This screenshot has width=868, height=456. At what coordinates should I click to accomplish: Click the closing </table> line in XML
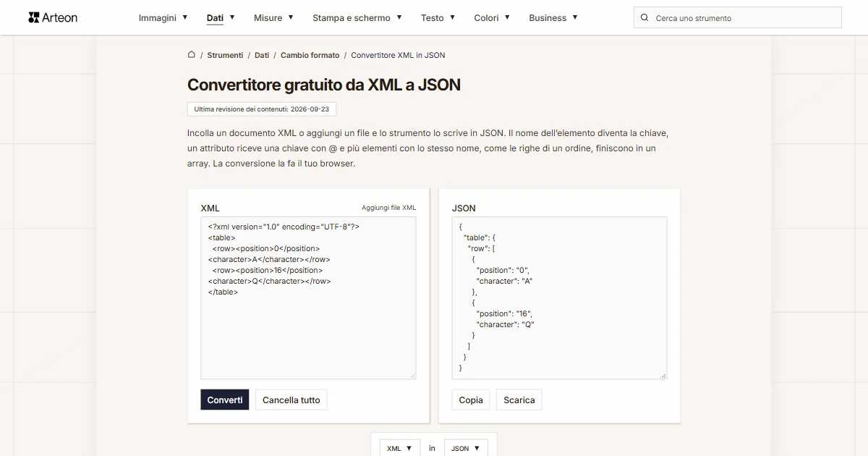coord(223,292)
